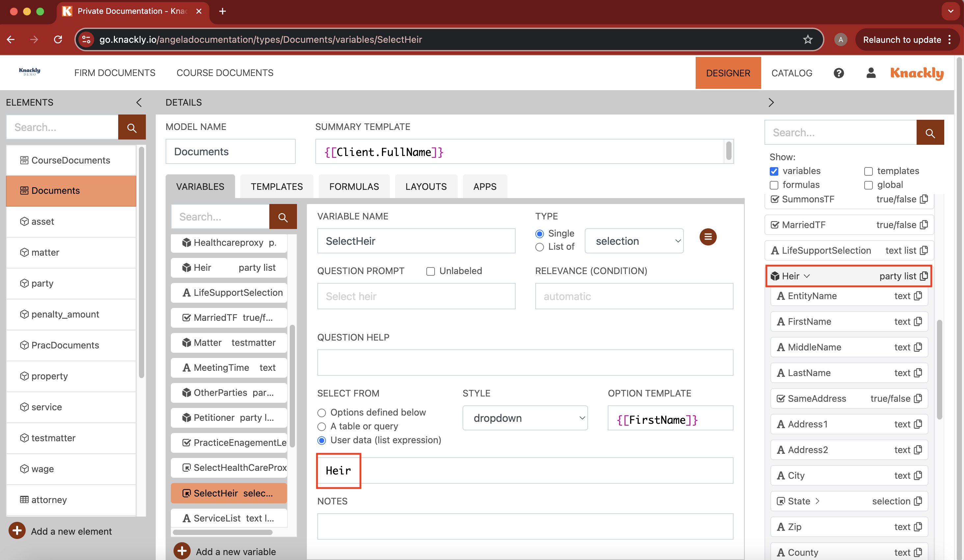Enable the templates checkbox in the Show panel

tap(869, 171)
